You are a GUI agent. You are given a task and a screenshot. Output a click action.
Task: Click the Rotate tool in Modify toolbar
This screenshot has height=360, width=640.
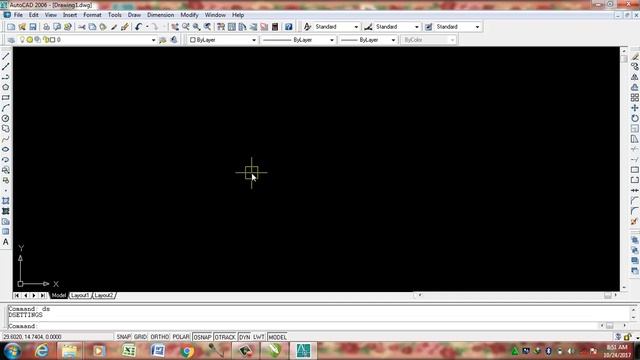[x=635, y=118]
